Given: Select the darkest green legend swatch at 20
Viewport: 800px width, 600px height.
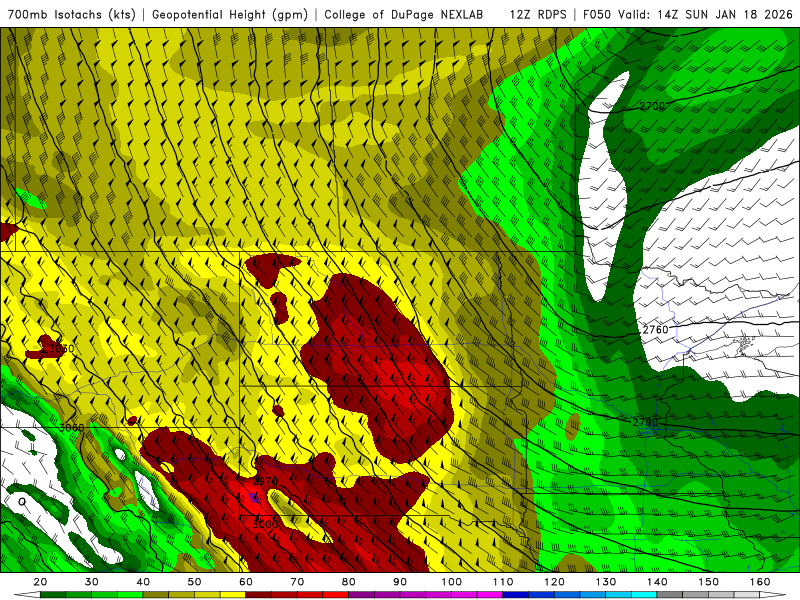Looking at the screenshot, I should (x=53, y=595).
